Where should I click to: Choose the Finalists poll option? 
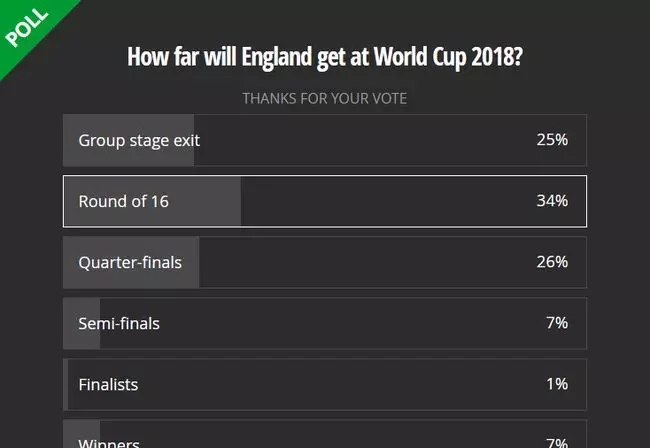coord(108,384)
